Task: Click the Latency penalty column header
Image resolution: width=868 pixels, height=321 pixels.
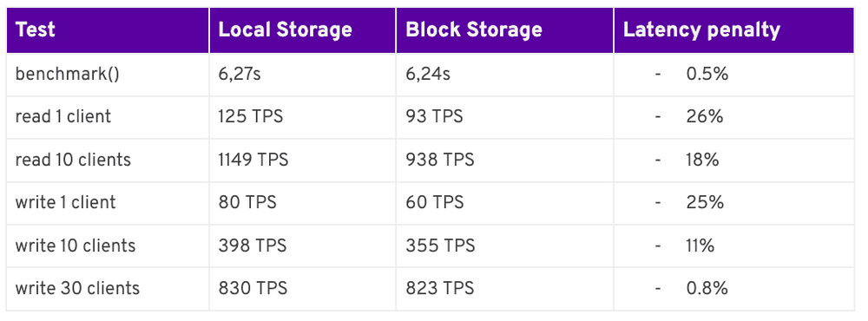Action: point(701,29)
